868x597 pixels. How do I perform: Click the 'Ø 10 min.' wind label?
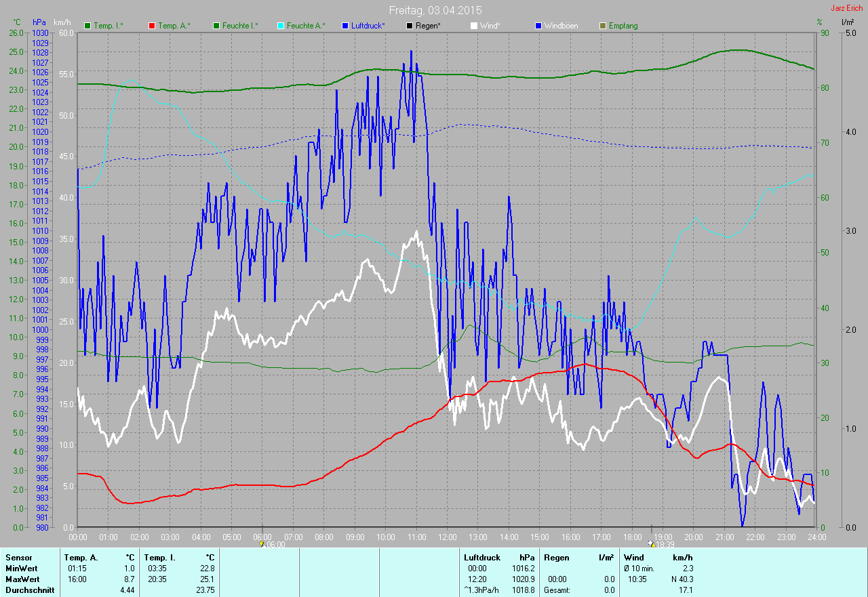click(x=639, y=569)
